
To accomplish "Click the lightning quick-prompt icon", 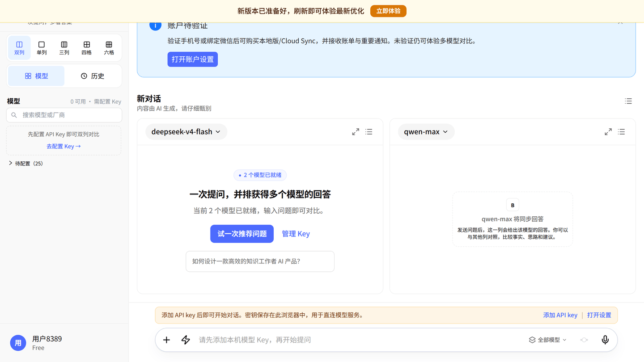I will (x=186, y=340).
